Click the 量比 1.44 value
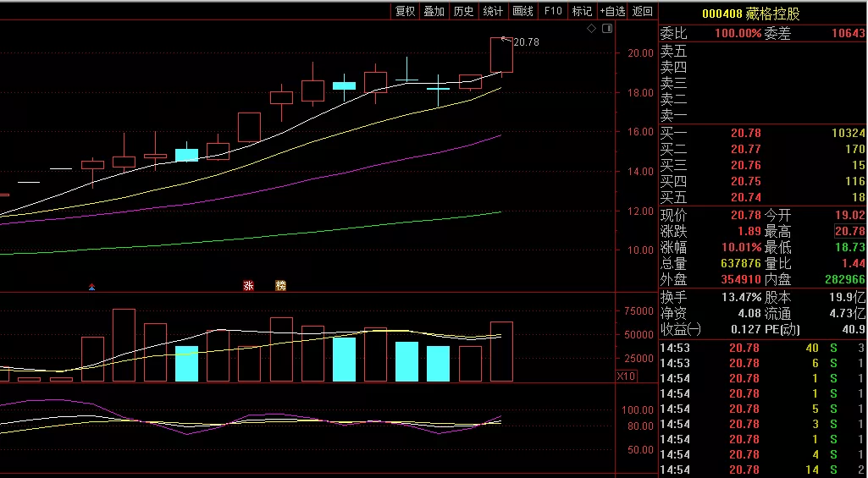 [854, 263]
